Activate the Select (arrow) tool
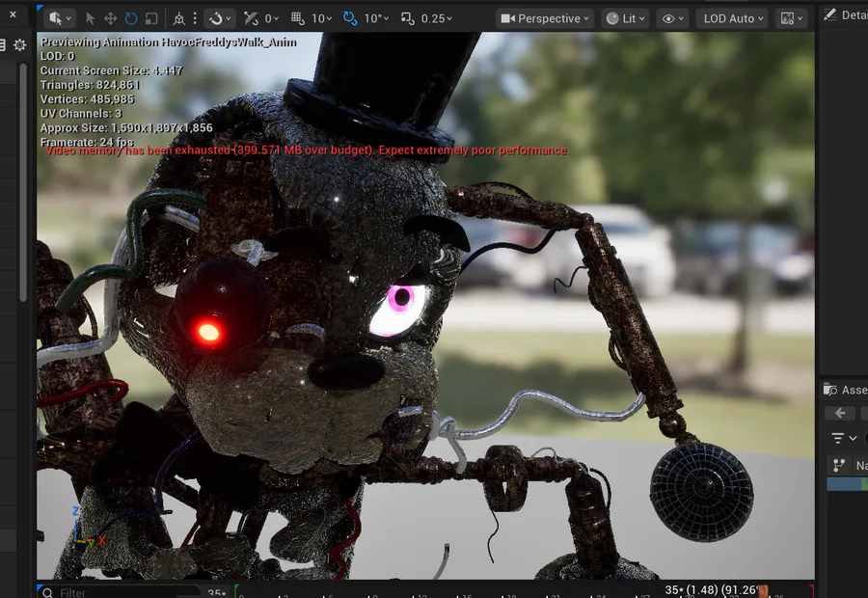Image resolution: width=868 pixels, height=598 pixels. [91, 19]
